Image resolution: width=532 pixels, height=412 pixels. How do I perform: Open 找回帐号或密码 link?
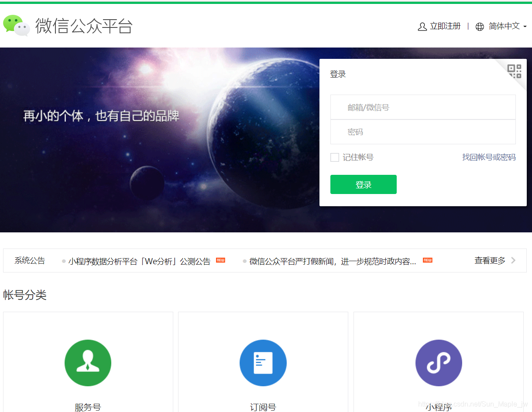pyautogui.click(x=489, y=157)
